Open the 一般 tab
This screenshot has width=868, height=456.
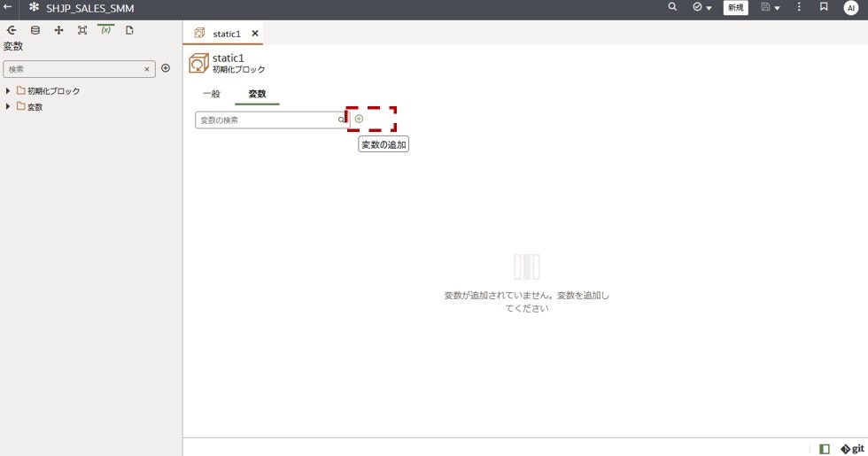pyautogui.click(x=212, y=94)
